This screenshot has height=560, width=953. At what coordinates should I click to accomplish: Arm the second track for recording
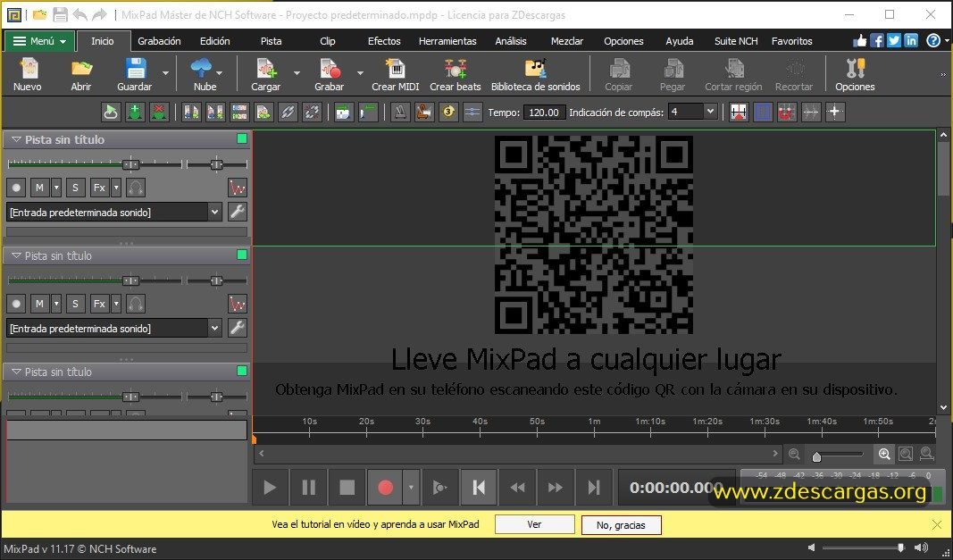click(16, 304)
